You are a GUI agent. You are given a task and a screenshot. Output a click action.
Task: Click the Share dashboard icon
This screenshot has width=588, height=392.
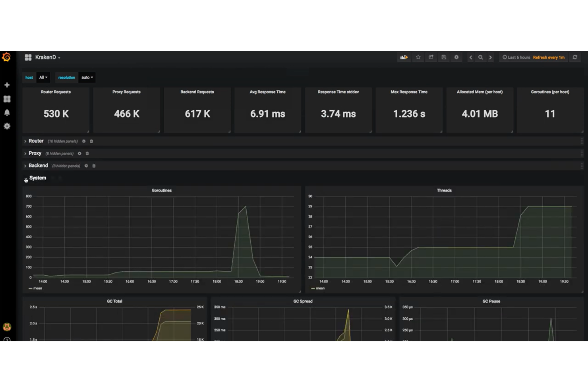[431, 57]
